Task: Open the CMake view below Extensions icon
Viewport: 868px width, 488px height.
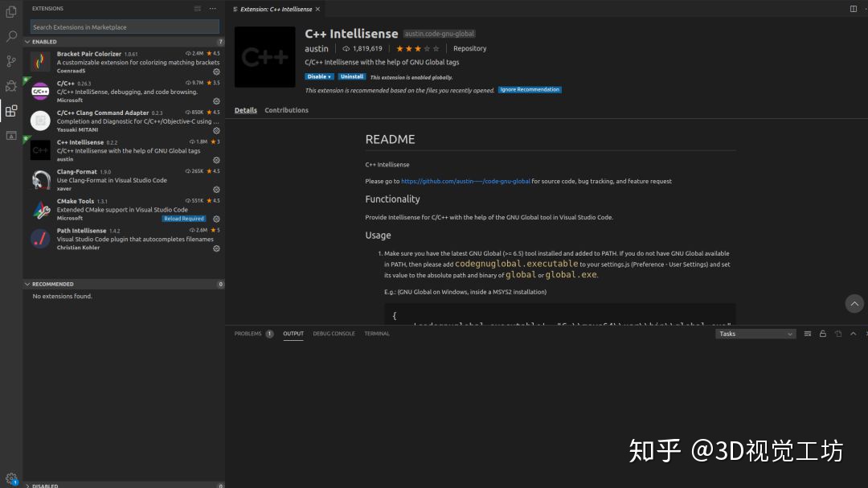Action: click(11, 136)
